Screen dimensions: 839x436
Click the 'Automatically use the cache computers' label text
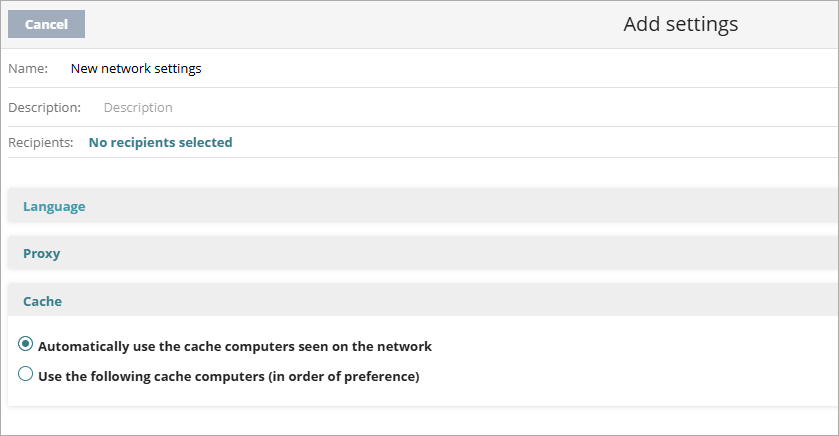[x=235, y=346]
